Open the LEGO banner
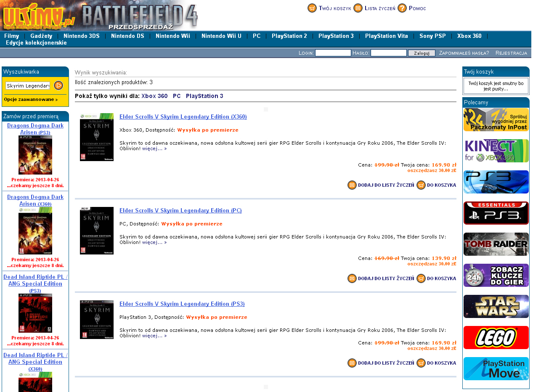533x392 pixels. tap(496, 338)
